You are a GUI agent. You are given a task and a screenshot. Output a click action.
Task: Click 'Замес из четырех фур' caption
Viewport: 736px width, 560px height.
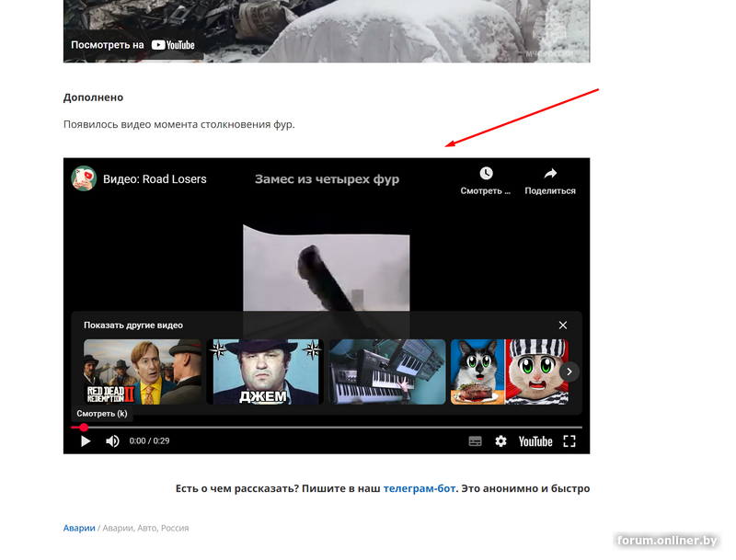click(328, 179)
